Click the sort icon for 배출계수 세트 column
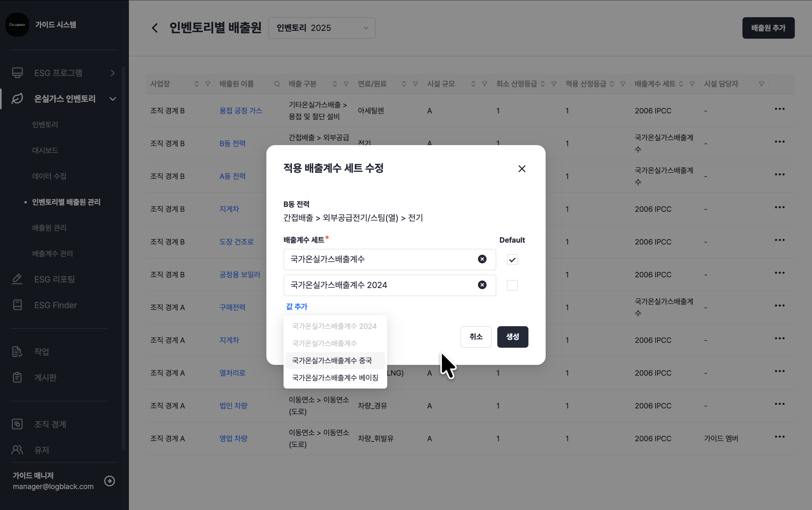This screenshot has width=812, height=510. [x=681, y=84]
